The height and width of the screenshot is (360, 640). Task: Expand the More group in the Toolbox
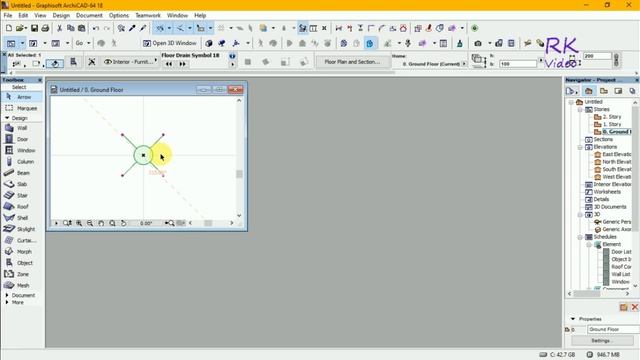[x=7, y=302]
